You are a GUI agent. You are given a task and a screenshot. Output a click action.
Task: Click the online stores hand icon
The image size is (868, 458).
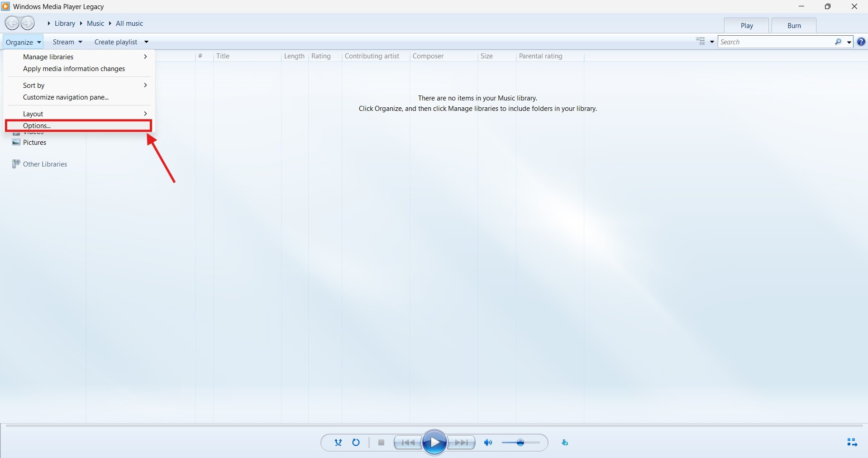click(565, 443)
